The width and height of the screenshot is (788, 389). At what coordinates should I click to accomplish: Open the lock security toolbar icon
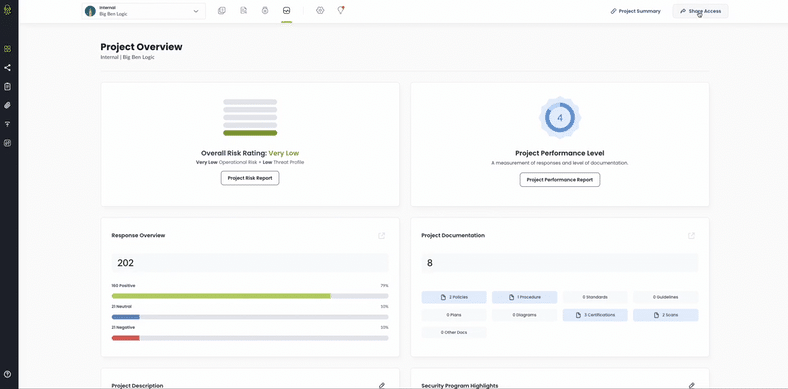(265, 11)
